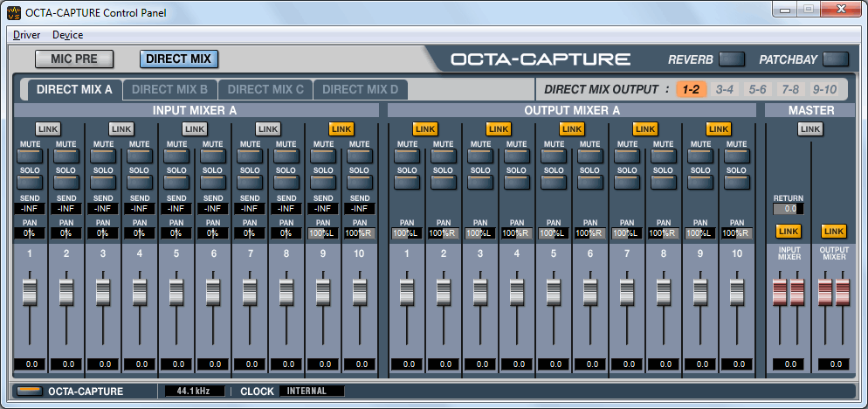
Task: Solo output mixer channel 9
Action: (700, 183)
